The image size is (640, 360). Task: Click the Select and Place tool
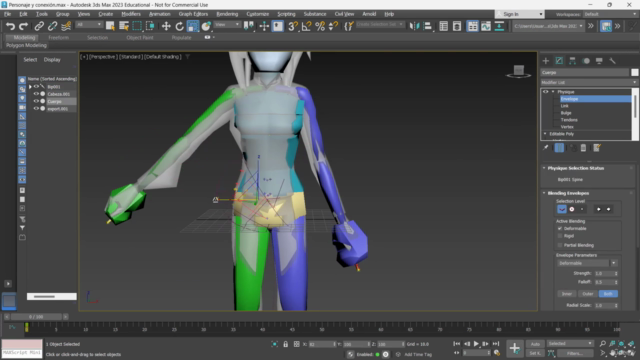tap(206, 26)
